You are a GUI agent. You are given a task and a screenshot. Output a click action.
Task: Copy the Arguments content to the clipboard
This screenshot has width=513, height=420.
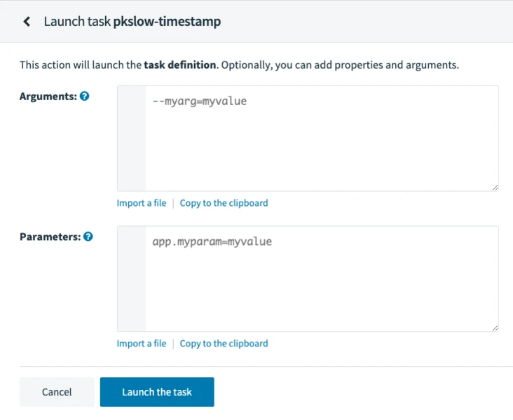[x=224, y=203]
